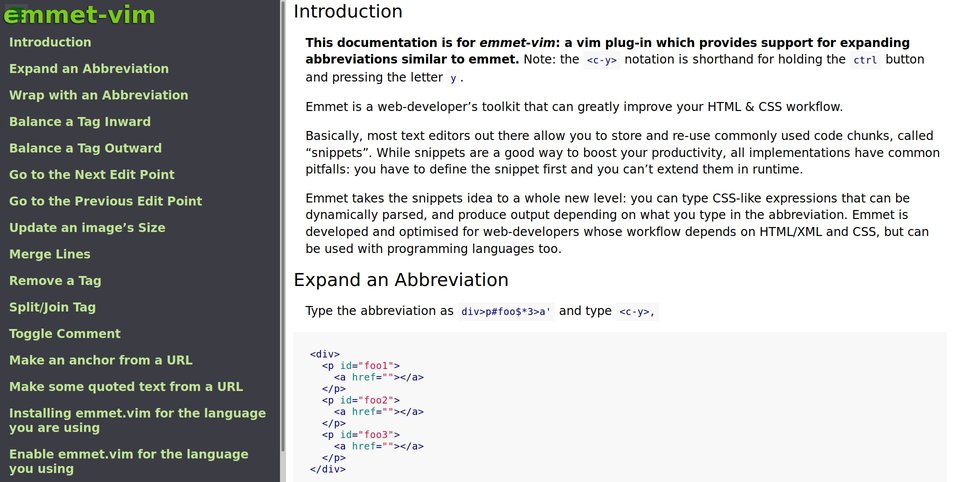Viewport: 954px width, 482px height.
Task: Open the Toggle Comment section link
Action: click(64, 334)
